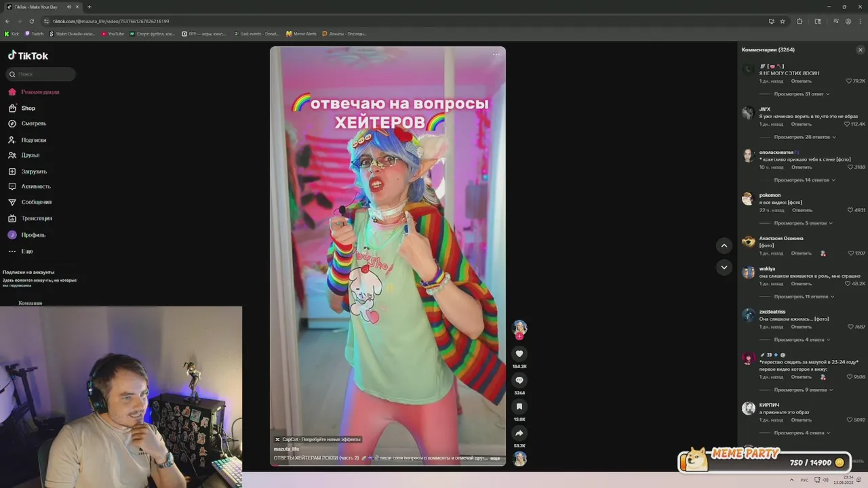
Task: Expand 28 replies under JN'X comment
Action: pyautogui.click(x=804, y=137)
